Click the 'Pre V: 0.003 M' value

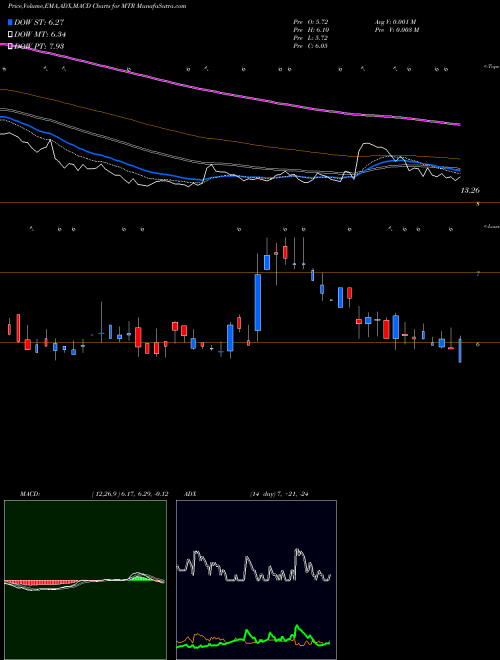coord(396,29)
